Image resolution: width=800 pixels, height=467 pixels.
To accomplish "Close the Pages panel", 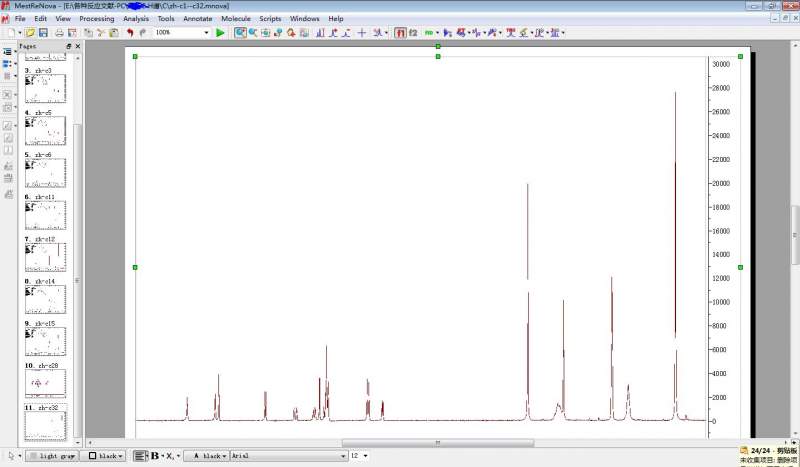I will pyautogui.click(x=78, y=46).
